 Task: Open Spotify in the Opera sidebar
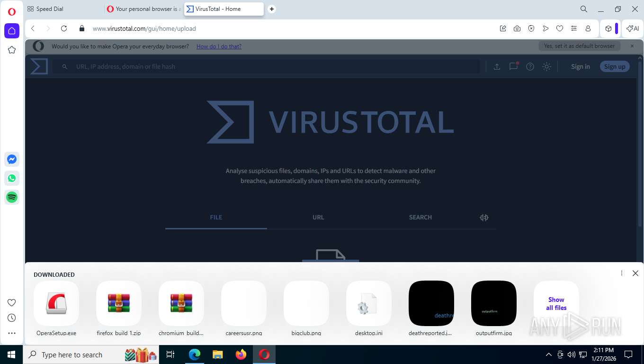[x=12, y=197]
